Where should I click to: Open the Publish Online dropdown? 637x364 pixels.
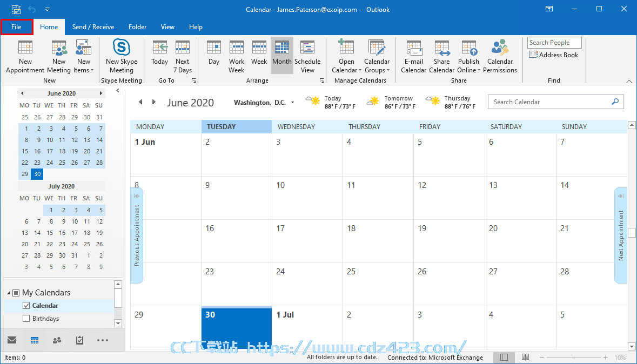click(x=468, y=57)
